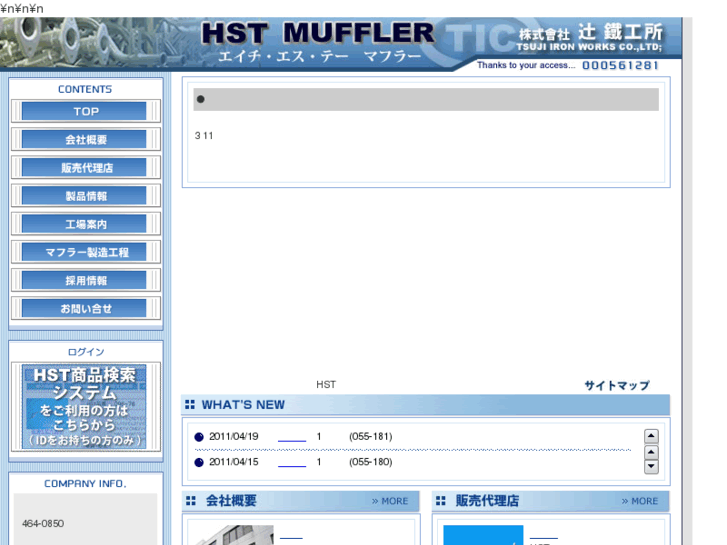
Task: Click the ログイン sidebar heading
Action: [x=86, y=352]
